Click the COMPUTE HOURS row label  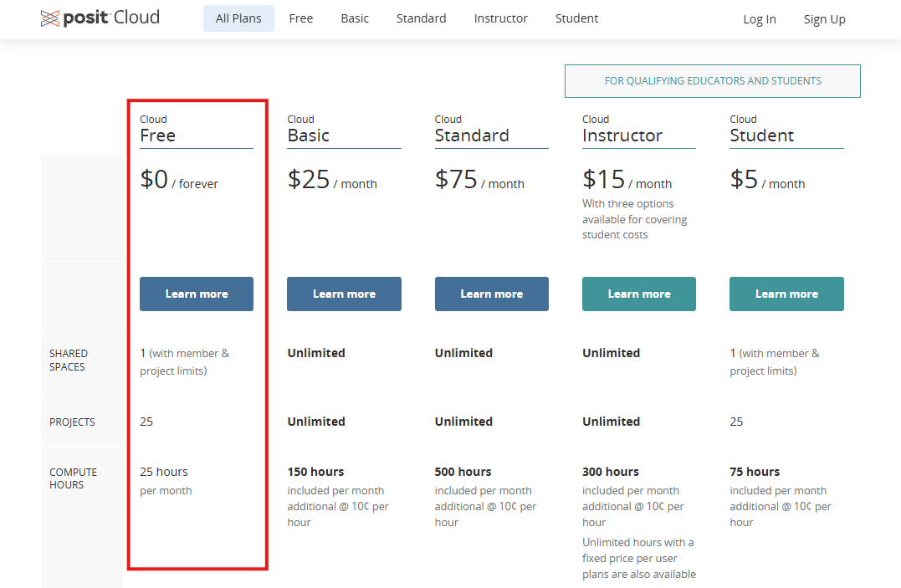click(x=73, y=478)
